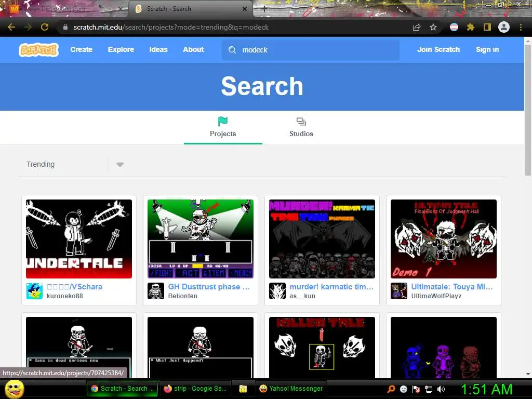Close the Scratch - Search tab
The width and height of the screenshot is (532, 399).
pyautogui.click(x=245, y=9)
